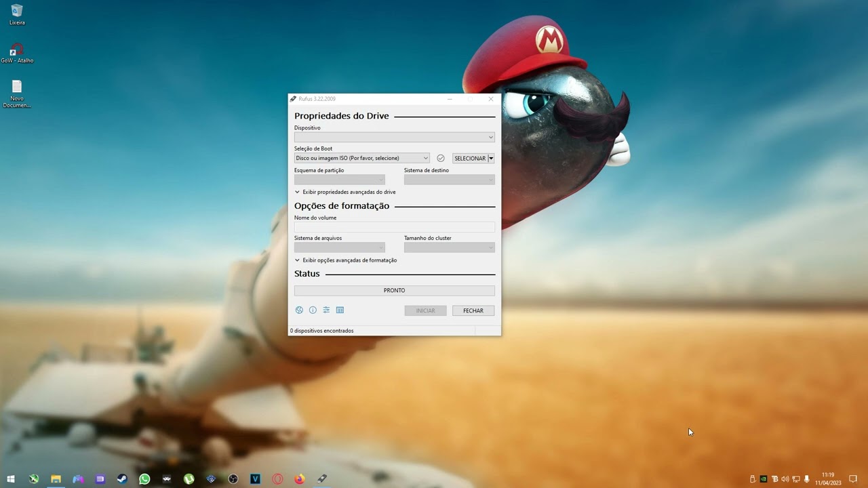Launch Firefox from the taskbar
This screenshot has width=868, height=488.
pos(300,479)
